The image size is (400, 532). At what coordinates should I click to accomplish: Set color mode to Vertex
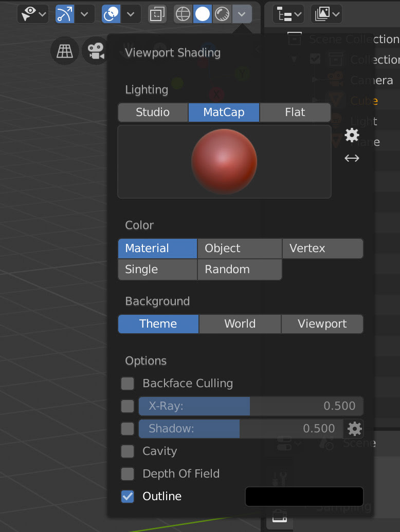[x=323, y=249]
